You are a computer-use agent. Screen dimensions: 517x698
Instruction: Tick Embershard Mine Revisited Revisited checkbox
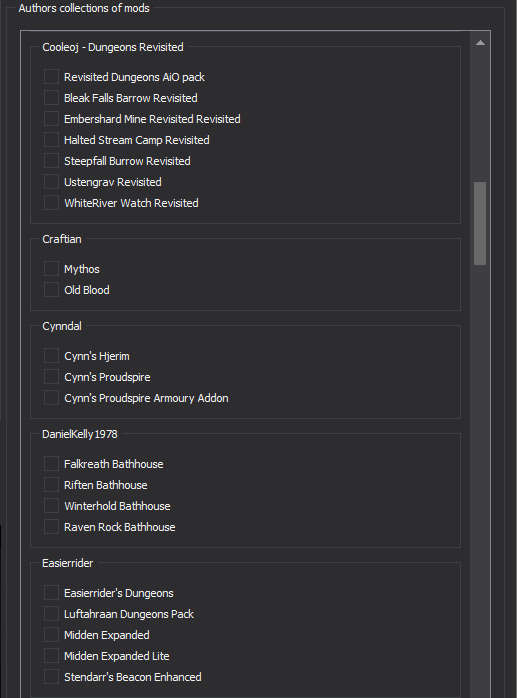click(51, 118)
